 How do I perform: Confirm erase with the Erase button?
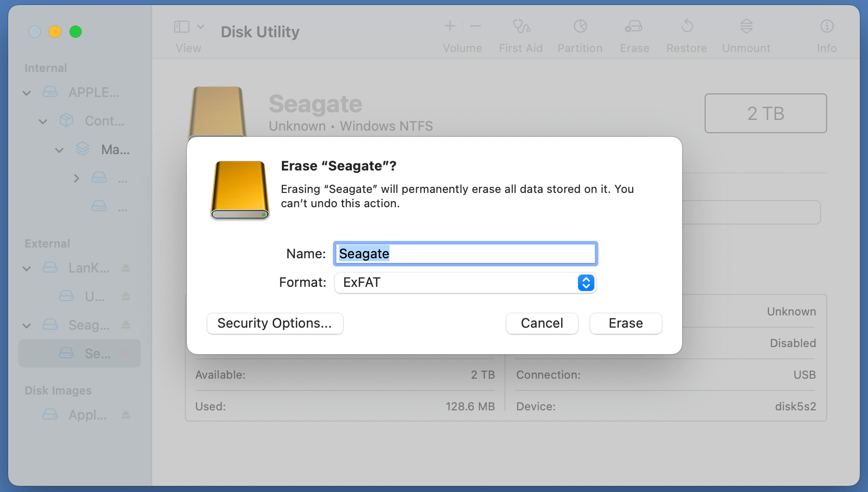(x=625, y=323)
